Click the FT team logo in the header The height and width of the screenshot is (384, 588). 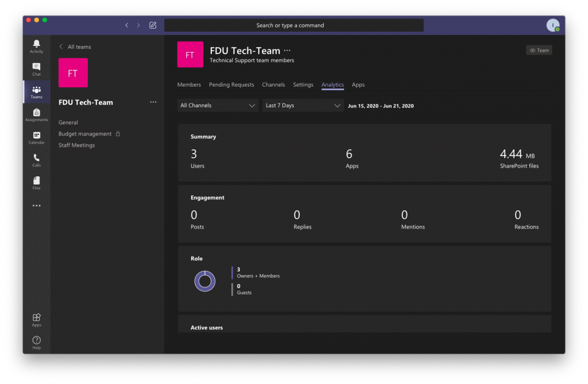pos(190,55)
